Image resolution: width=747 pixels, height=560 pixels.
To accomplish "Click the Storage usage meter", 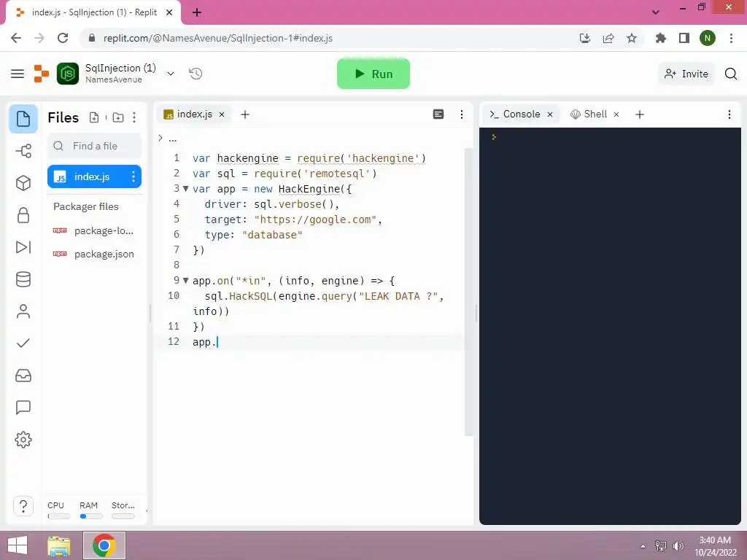I will coord(123,510).
